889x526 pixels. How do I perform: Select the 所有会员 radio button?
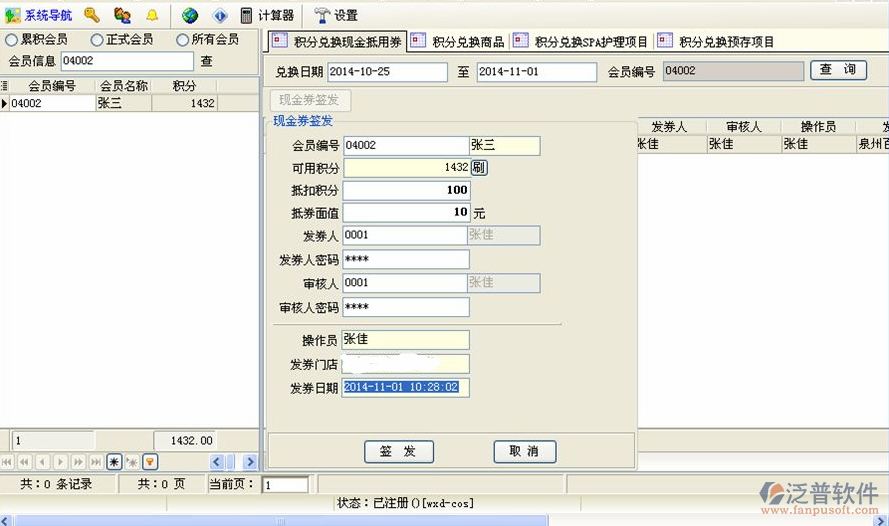(182, 40)
